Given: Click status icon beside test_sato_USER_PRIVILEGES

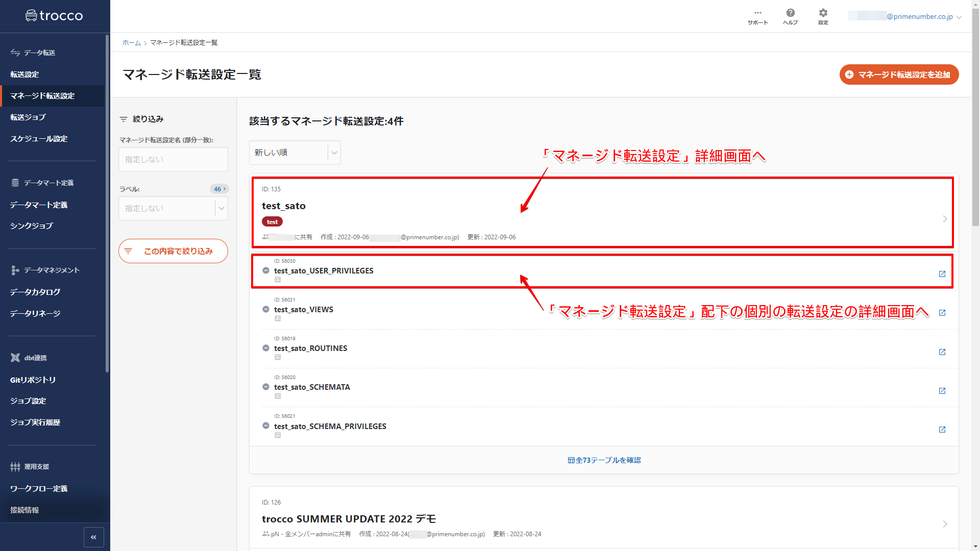Looking at the screenshot, I should (266, 270).
